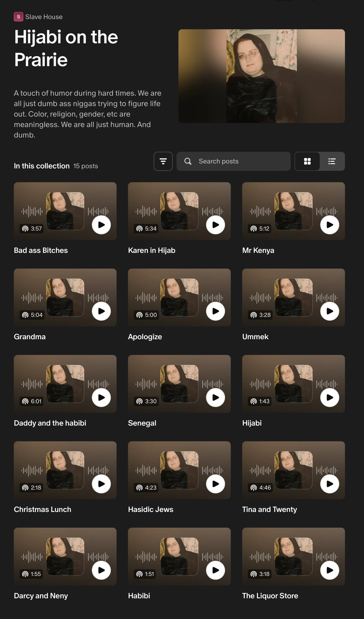Open the filter and sort options
The width and height of the screenshot is (364, 619).
click(x=163, y=161)
